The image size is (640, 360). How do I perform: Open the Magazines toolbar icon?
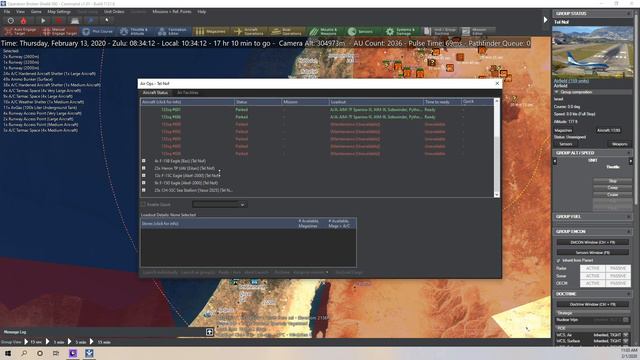tap(211, 31)
